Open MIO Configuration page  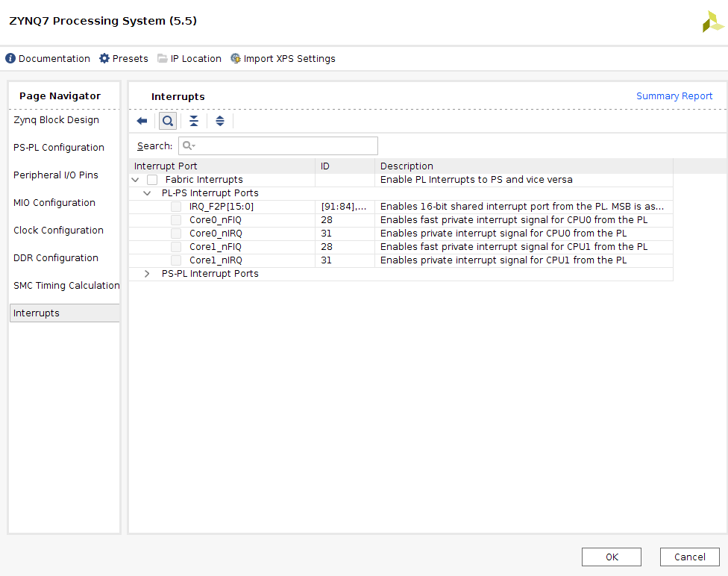pyautogui.click(x=54, y=202)
